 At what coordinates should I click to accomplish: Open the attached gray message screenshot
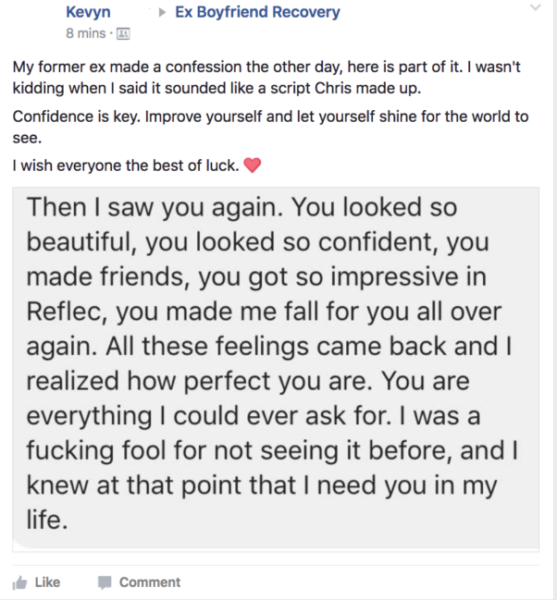(x=276, y=369)
